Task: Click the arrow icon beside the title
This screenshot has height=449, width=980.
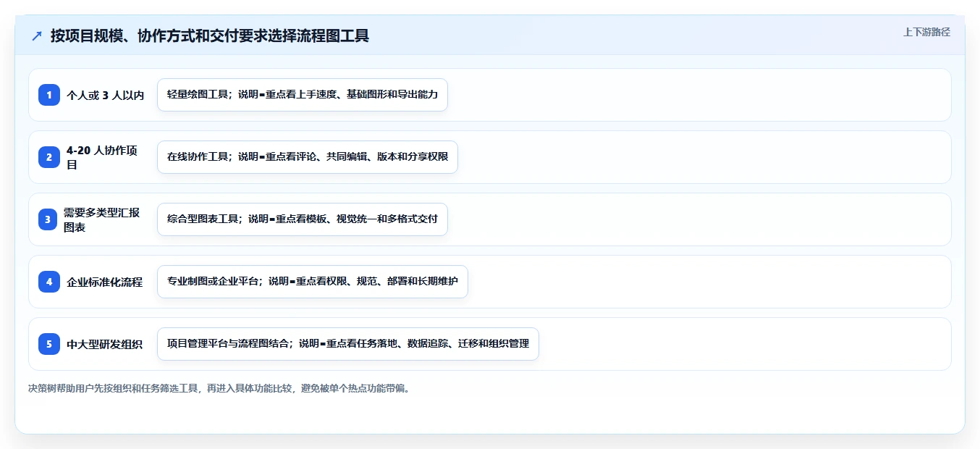Action: click(x=37, y=36)
